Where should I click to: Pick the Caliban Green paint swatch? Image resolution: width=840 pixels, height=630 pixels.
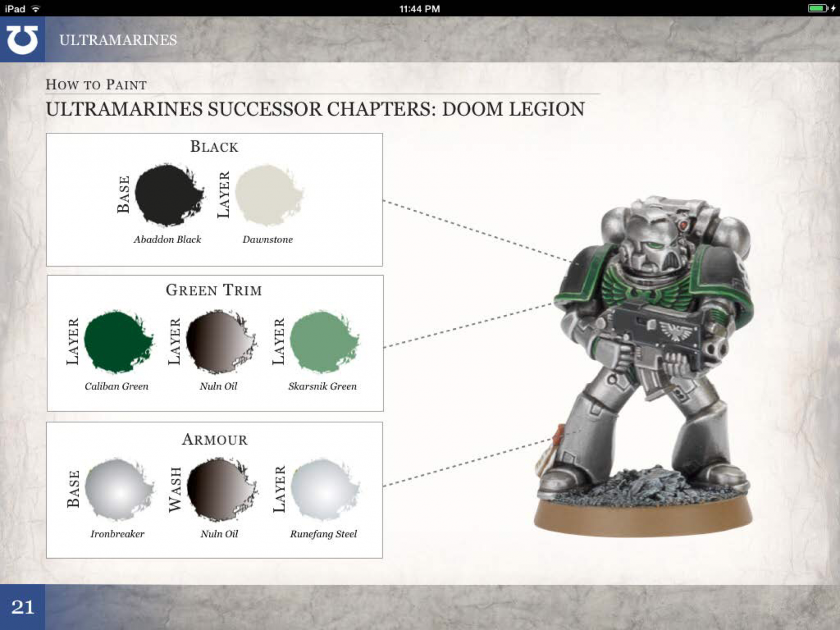pos(118,341)
